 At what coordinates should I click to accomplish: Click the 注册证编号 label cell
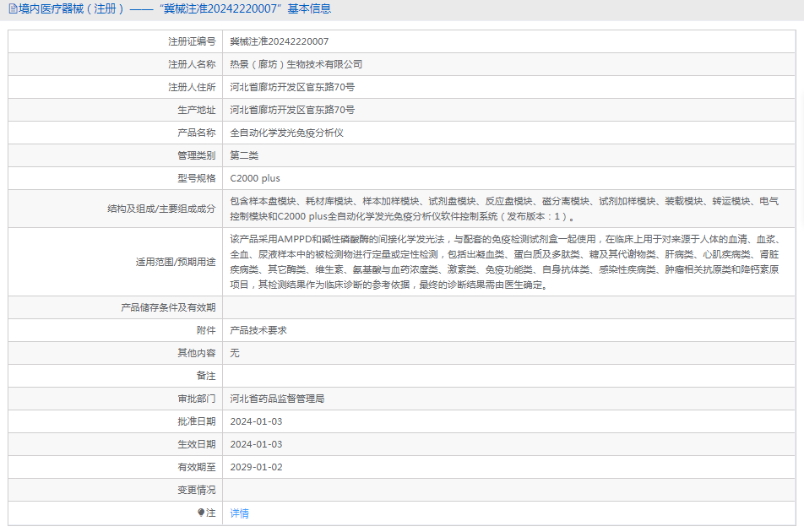tap(192, 41)
